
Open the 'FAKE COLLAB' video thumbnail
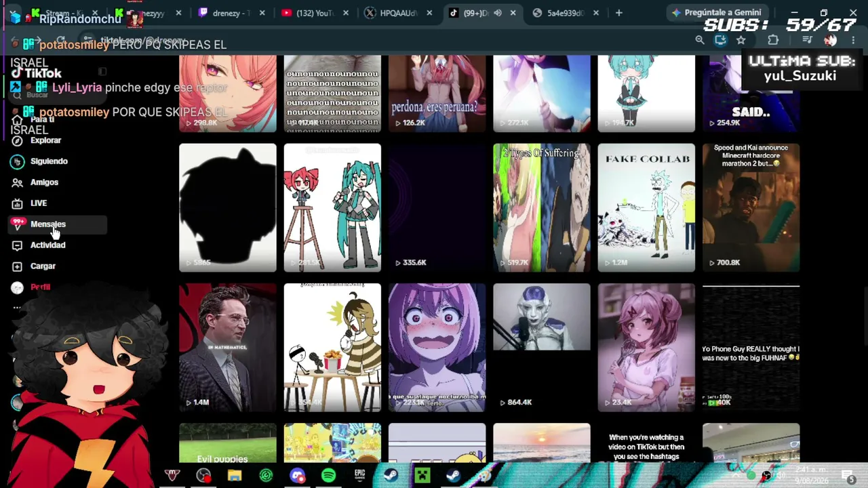[x=646, y=207]
